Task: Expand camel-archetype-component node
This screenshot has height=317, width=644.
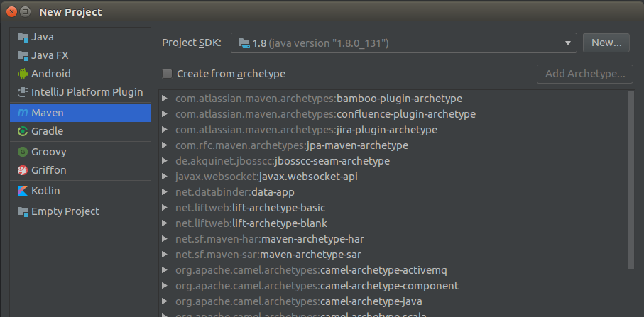Action: pos(165,286)
